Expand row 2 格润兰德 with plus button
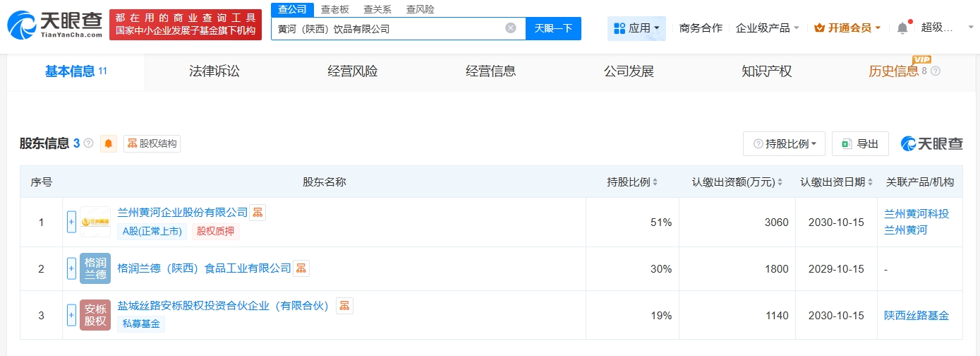Viewport: 980px width, 356px height. [71, 268]
